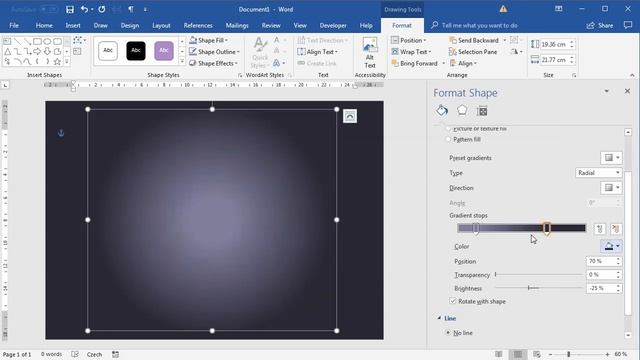Switch to Print Layout view
640x360 pixels.
[x=518, y=354]
